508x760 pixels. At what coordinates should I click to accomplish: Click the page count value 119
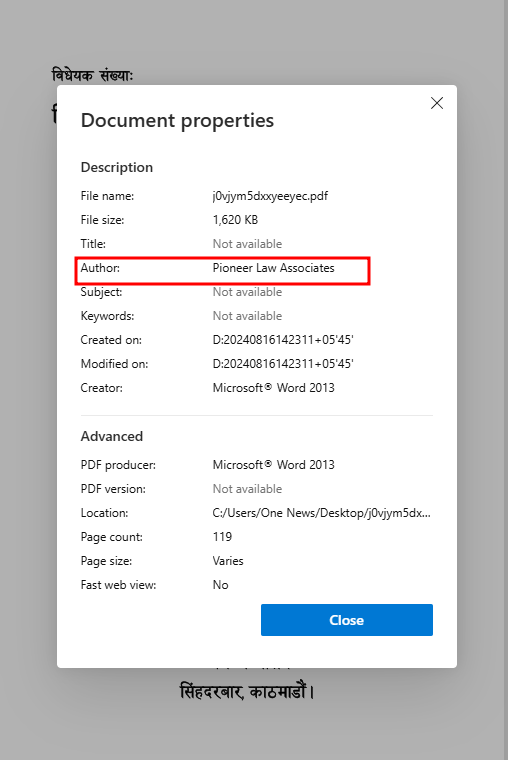(x=222, y=537)
